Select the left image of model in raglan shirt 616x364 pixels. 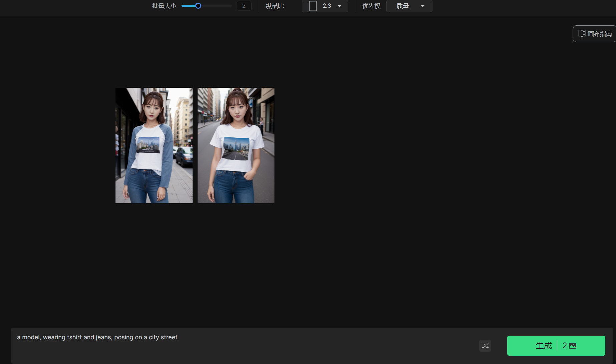pos(154,145)
